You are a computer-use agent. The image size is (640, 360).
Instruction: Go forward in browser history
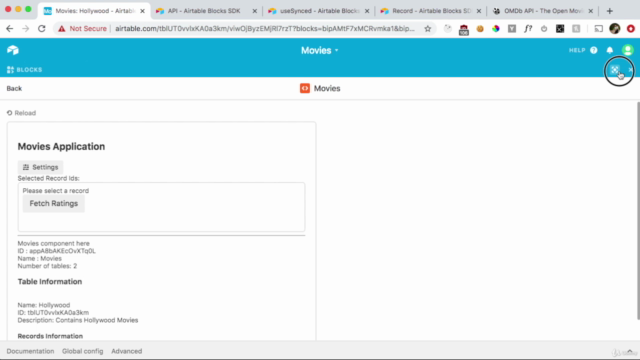pyautogui.click(x=26, y=29)
